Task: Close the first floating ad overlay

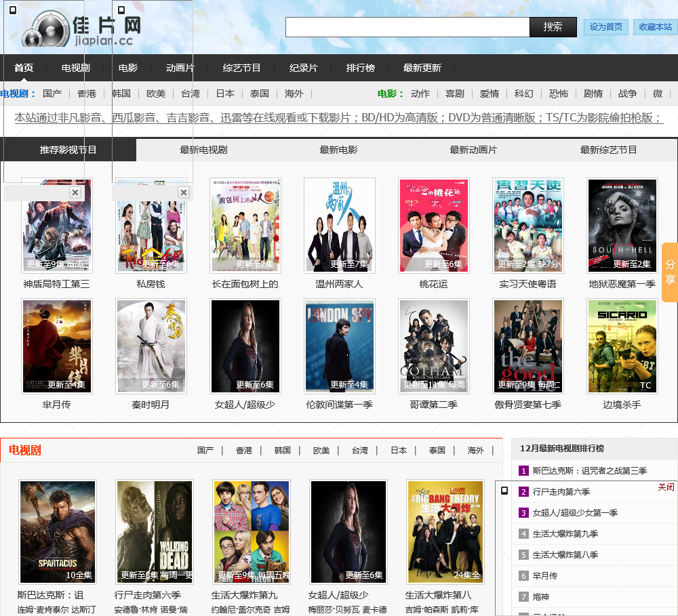Action: (x=75, y=192)
